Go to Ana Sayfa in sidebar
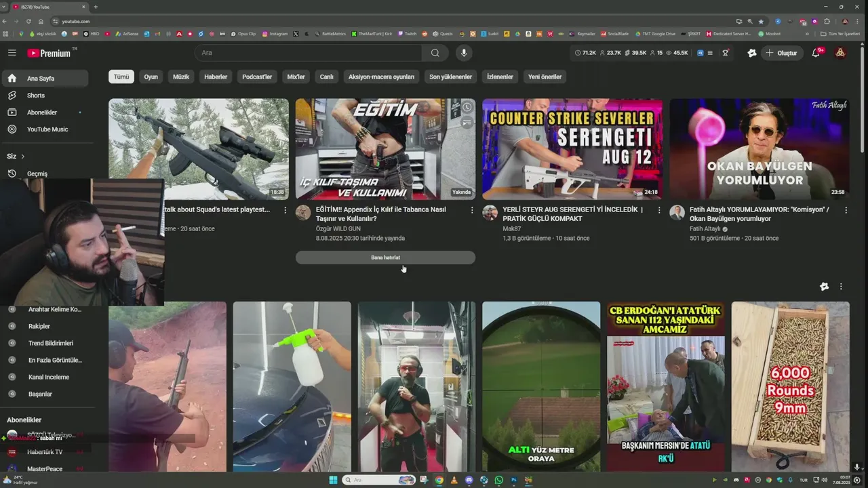 tap(45, 79)
